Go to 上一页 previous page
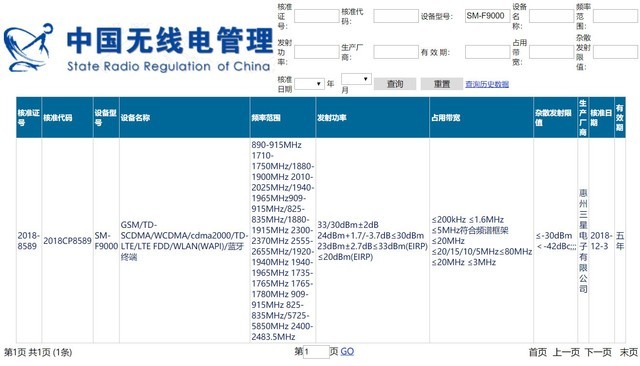Image resolution: width=640 pixels, height=366 pixels. click(566, 352)
